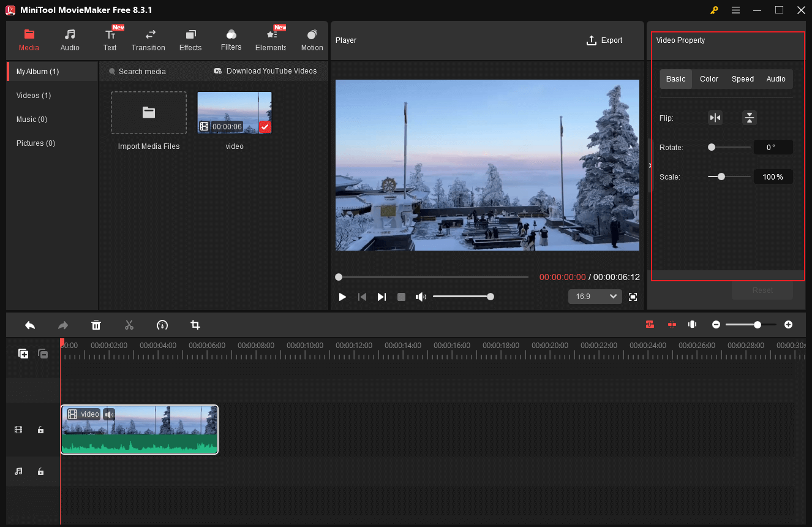The width and height of the screenshot is (812, 527).
Task: Crop the selected clip
Action: coord(195,325)
